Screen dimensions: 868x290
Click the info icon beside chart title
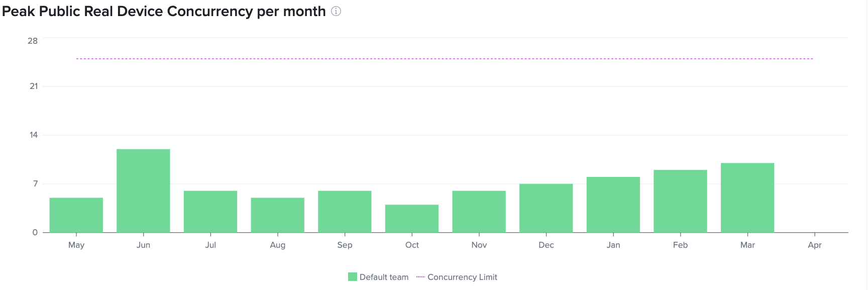point(336,12)
